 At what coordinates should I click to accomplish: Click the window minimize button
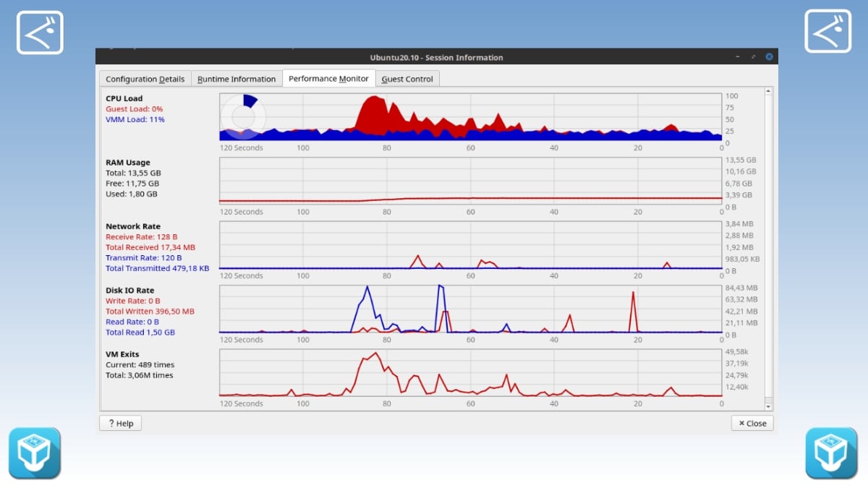click(x=737, y=56)
